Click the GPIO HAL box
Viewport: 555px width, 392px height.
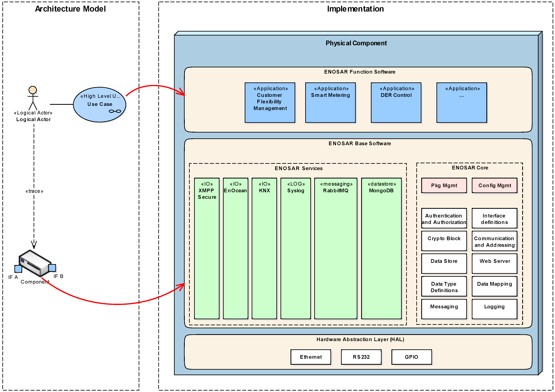[411, 357]
